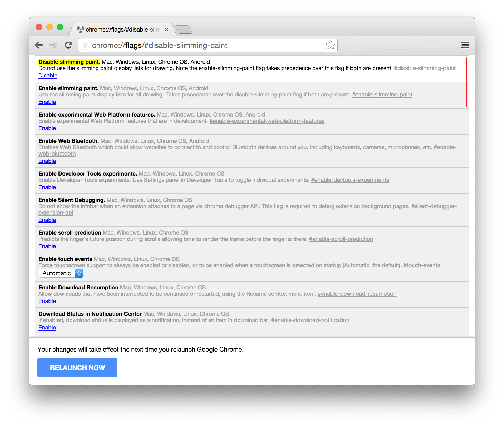Follow the #touch-events link
This screenshot has width=504, height=427.
tap(421, 265)
